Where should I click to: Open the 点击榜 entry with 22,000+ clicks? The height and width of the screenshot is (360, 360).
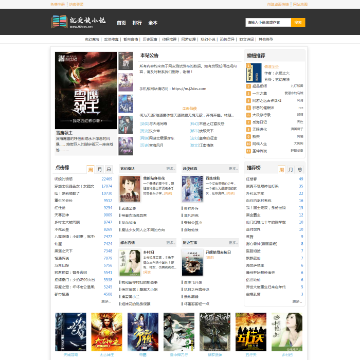pos(83,179)
